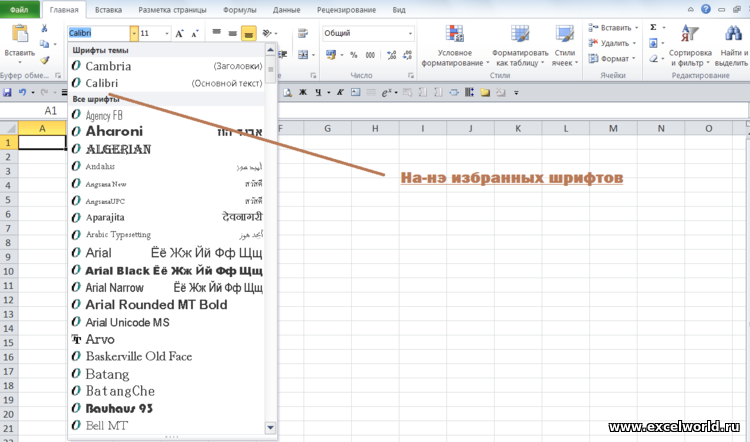The height and width of the screenshot is (442, 750).
Task: Collapse the font name dropdown arrow
Action: click(x=134, y=33)
